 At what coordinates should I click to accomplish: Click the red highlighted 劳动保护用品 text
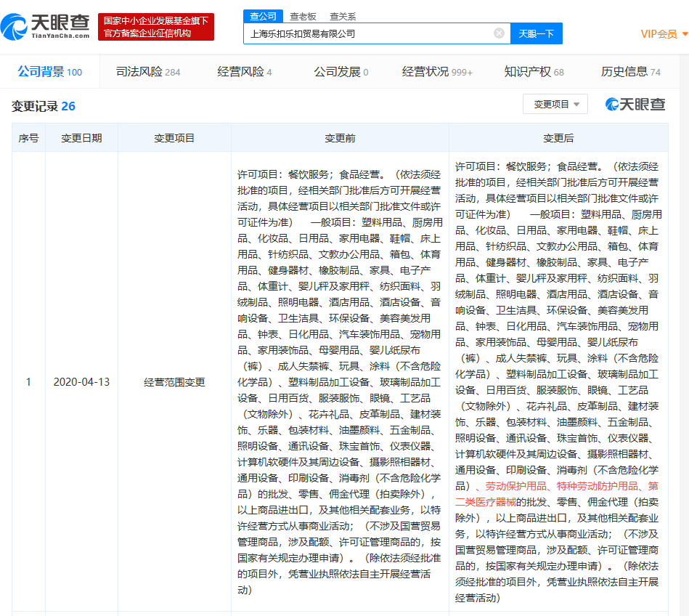(517, 485)
